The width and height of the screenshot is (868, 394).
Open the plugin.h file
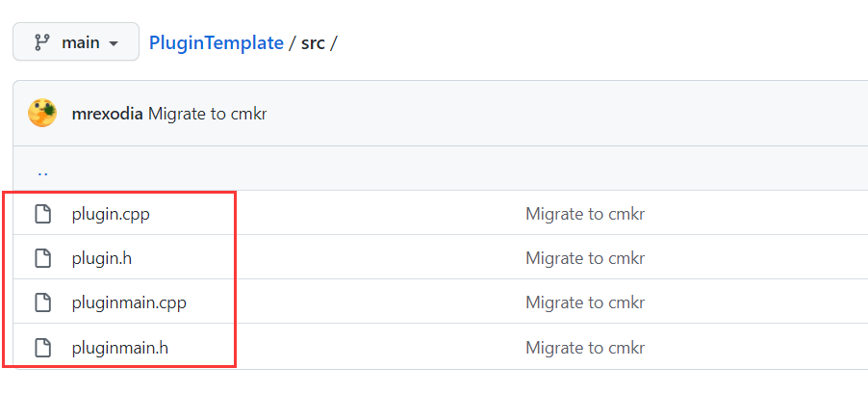[x=102, y=258]
